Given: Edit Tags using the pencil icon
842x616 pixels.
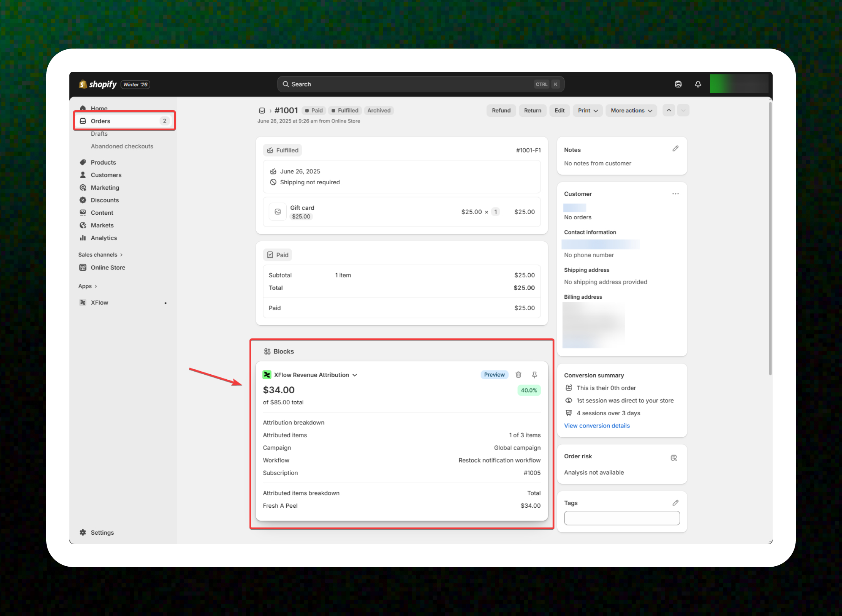Looking at the screenshot, I should point(676,503).
